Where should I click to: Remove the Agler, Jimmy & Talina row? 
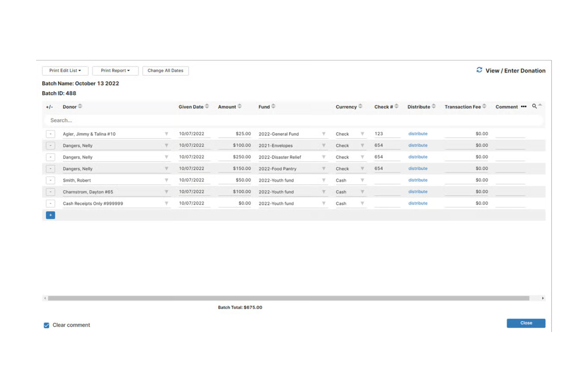coord(50,134)
